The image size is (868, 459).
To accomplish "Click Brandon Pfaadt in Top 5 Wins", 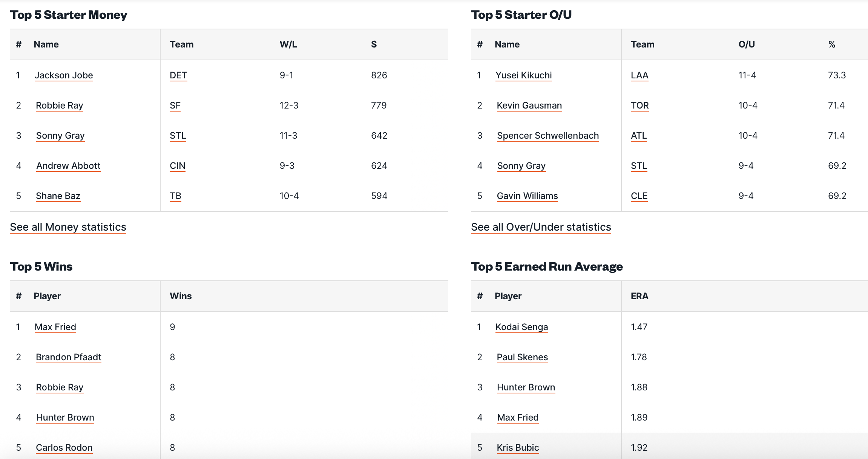I will click(69, 357).
